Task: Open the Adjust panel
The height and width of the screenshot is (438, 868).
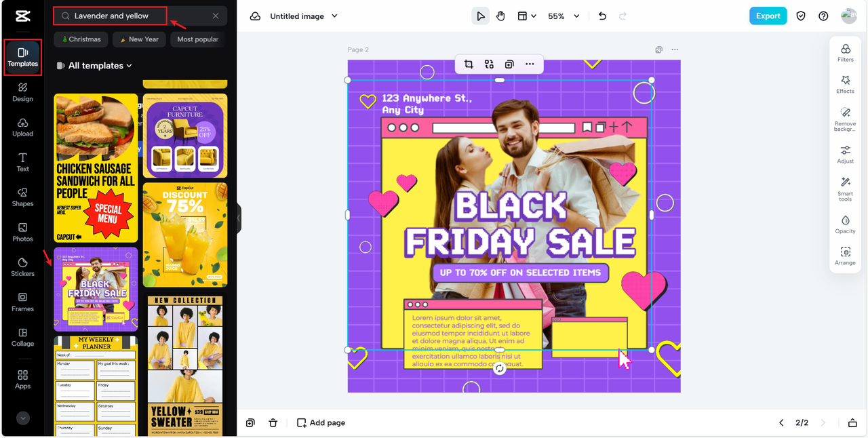Action: point(845,155)
